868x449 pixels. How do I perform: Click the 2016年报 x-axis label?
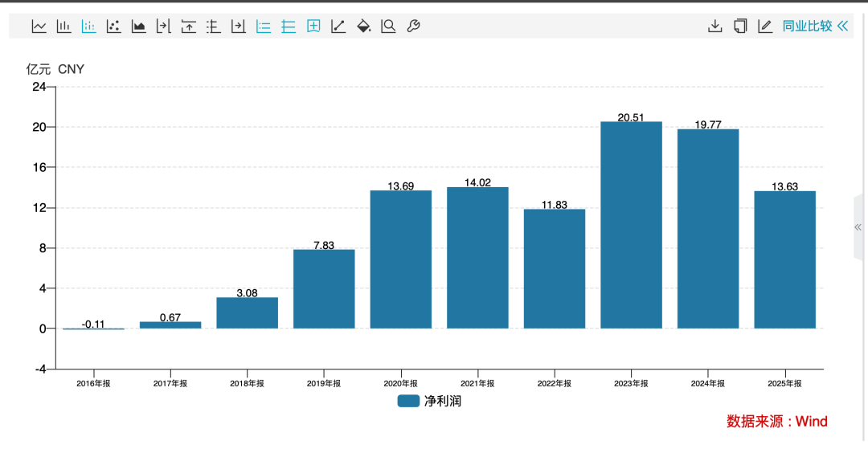point(93,384)
